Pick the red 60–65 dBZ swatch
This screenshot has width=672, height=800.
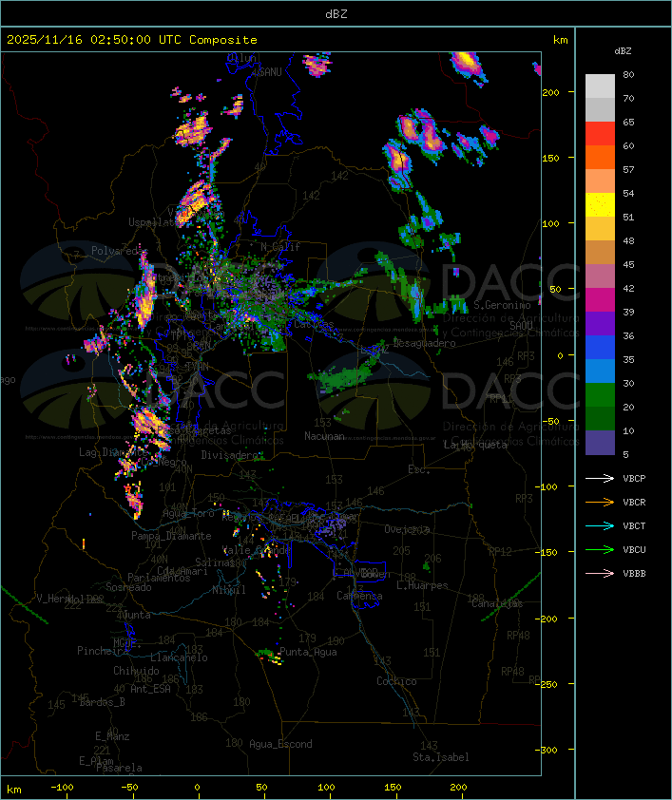click(600, 134)
